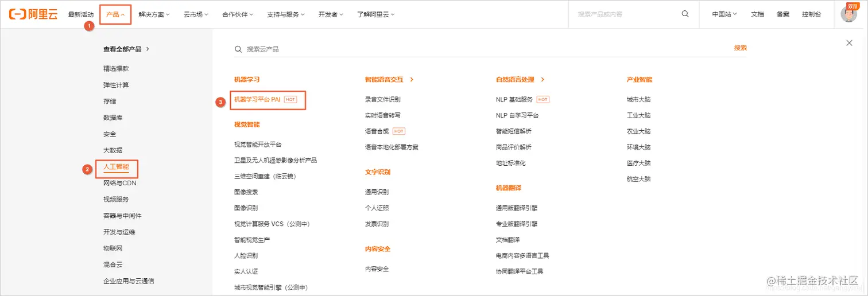The height and width of the screenshot is (296, 868).
Task: Open 城市大脑 link
Action: [638, 99]
